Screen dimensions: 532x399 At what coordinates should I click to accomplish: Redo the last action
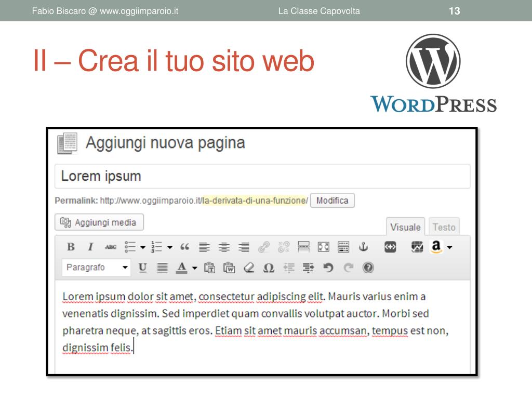(348, 268)
